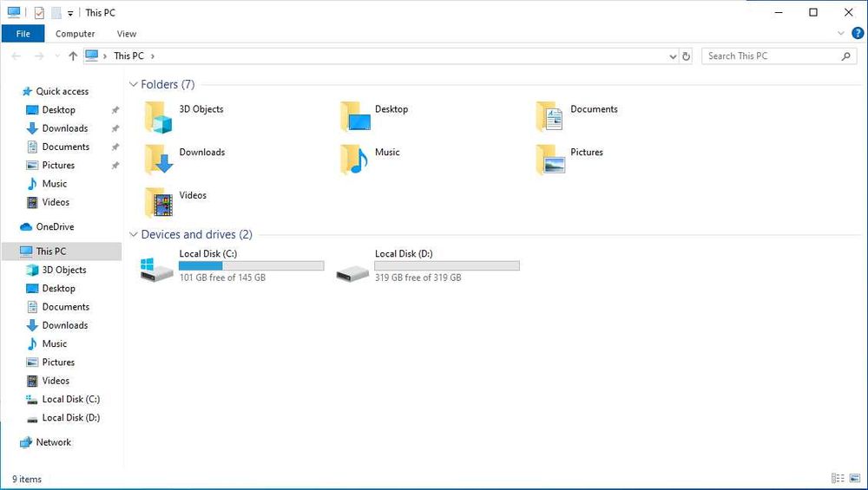This screenshot has height=490, width=868.
Task: Open the Computer ribbon tab
Action: (x=76, y=34)
